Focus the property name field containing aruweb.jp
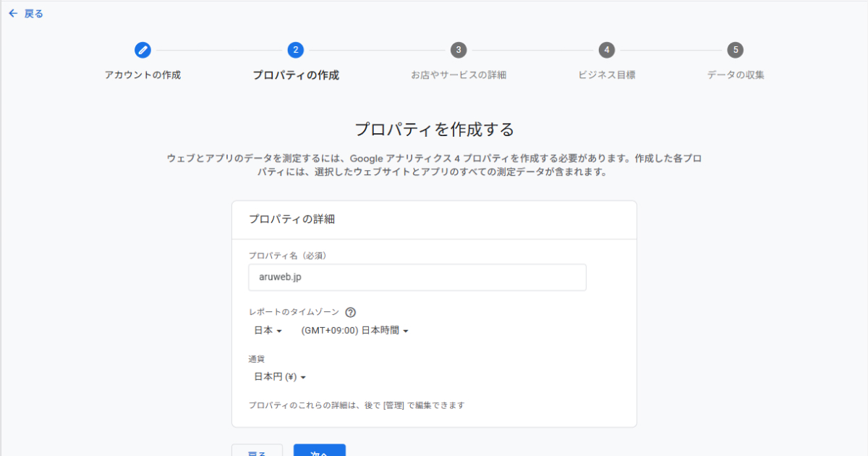Image resolution: width=868 pixels, height=456 pixels. pos(417,277)
